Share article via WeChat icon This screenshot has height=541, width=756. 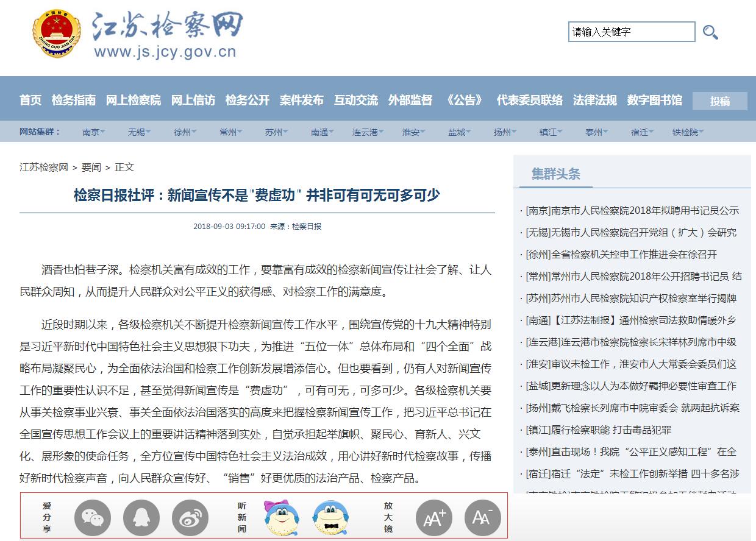(93, 518)
